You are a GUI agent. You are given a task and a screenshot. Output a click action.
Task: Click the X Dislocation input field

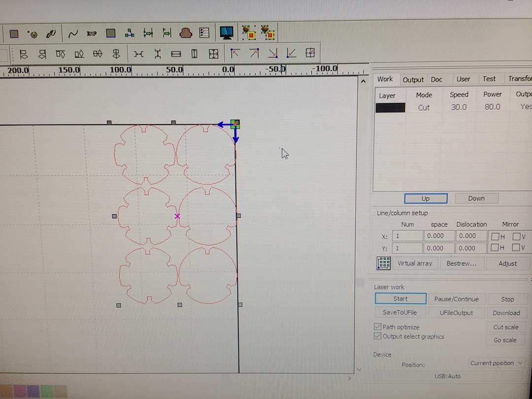point(471,236)
